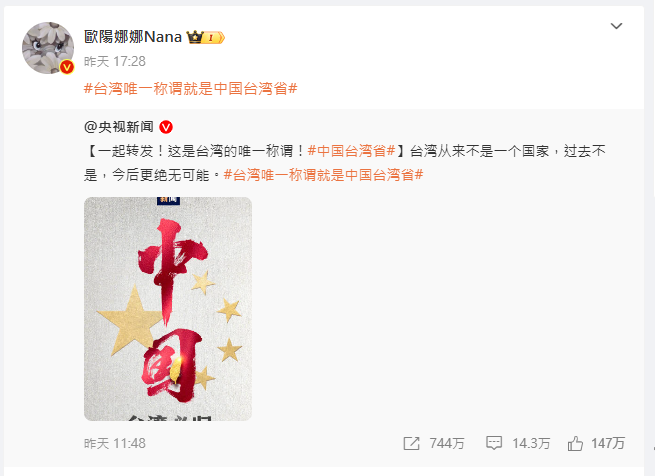
Task: Open the hashtag #台湾唯一称谓就是中国台湾省# in the top post
Action: [x=190, y=89]
